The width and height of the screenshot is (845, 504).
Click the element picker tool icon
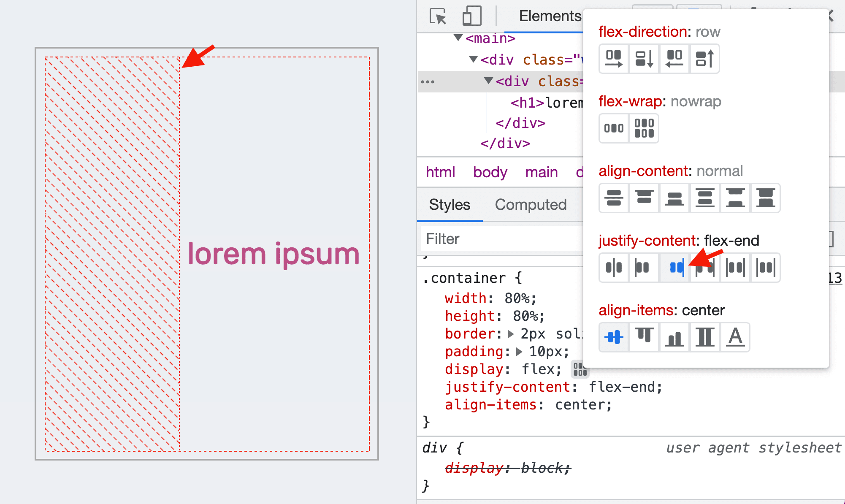(x=436, y=15)
